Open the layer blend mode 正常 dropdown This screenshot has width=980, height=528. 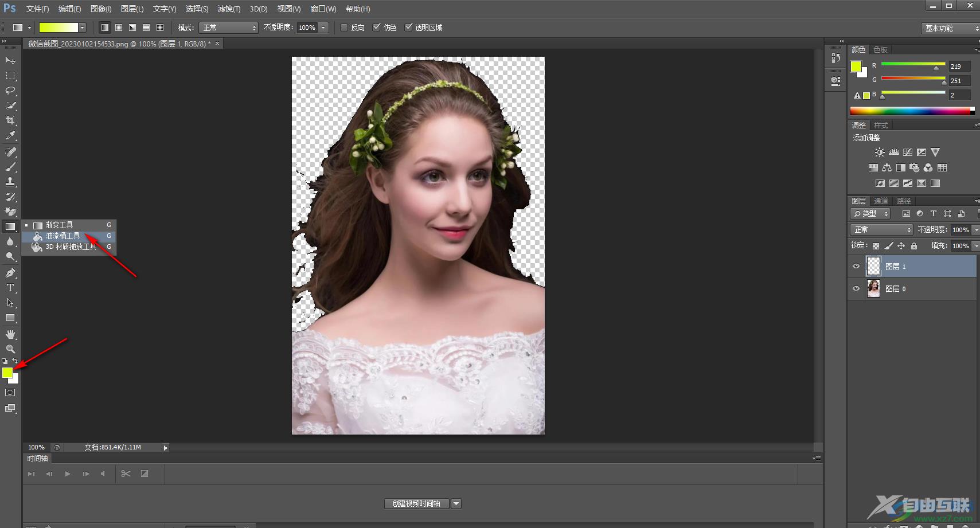(x=881, y=230)
